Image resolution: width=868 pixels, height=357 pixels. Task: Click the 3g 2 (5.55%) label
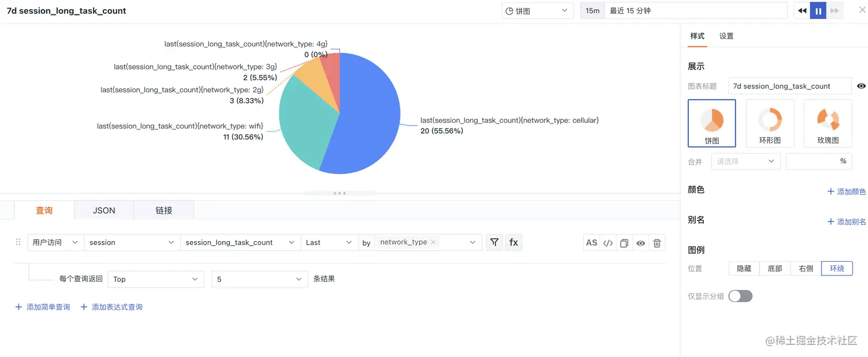[x=196, y=72]
